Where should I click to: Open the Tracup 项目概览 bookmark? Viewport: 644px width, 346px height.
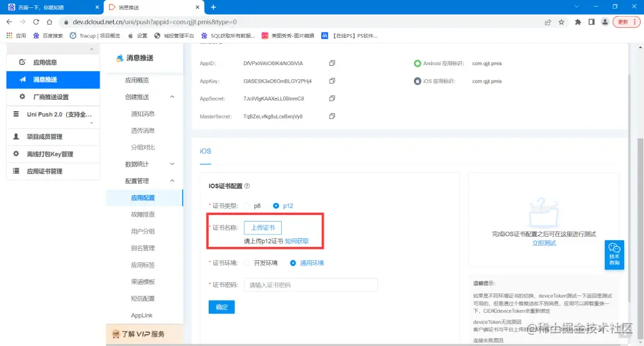pos(95,36)
